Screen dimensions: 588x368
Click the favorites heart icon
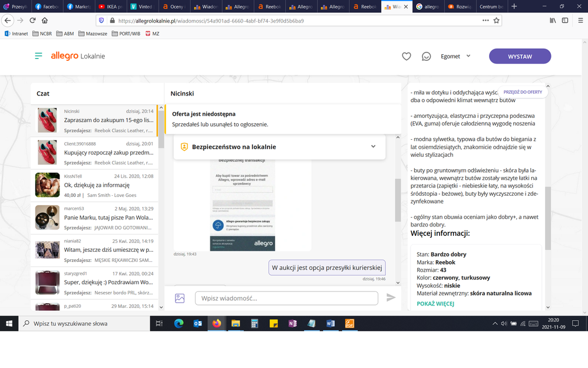coord(406,57)
